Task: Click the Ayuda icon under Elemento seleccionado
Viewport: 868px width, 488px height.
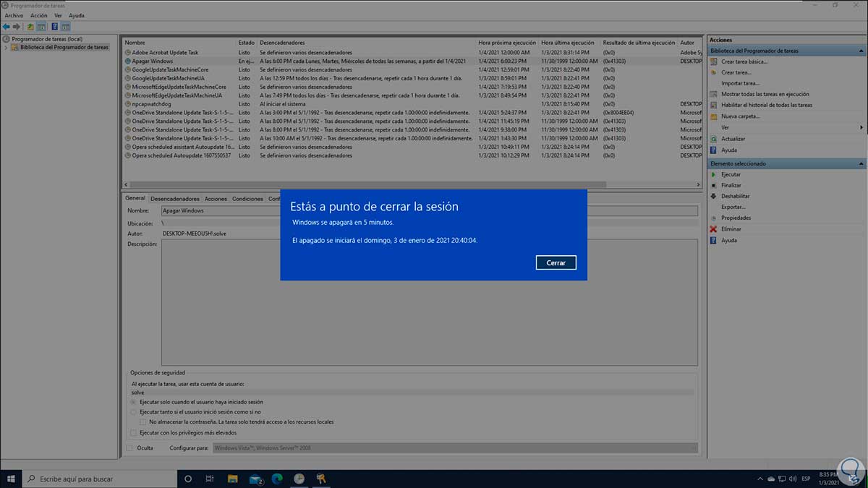Action: [714, 240]
